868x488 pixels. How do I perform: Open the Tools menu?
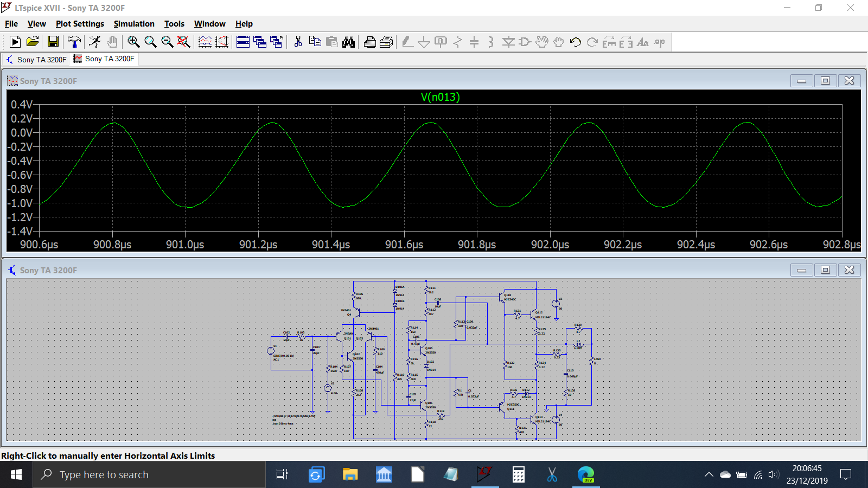click(174, 24)
